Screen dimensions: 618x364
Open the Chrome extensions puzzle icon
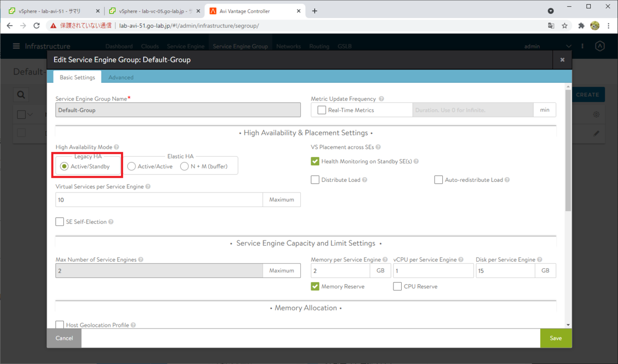point(581,25)
